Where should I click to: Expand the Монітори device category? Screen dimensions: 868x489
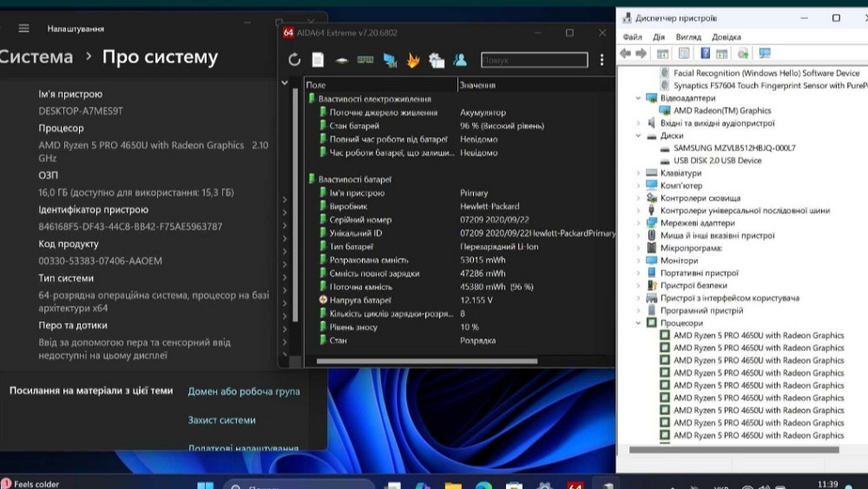(x=639, y=261)
